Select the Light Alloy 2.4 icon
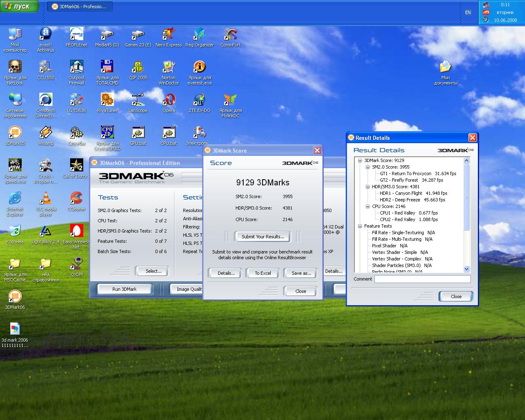The height and width of the screenshot is (420, 525). tap(46, 234)
